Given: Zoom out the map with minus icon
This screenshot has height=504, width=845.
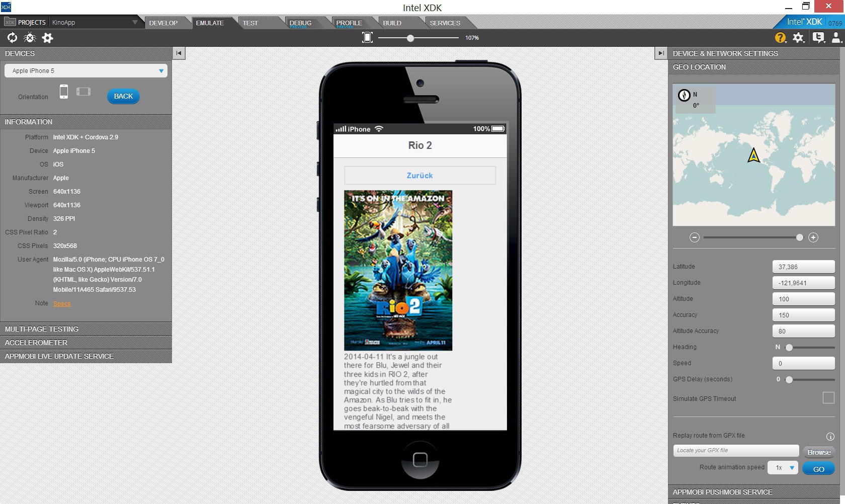Looking at the screenshot, I should [x=695, y=237].
